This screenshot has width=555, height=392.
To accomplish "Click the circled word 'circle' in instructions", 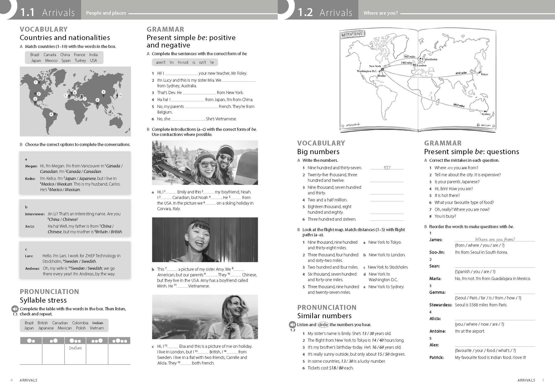I will pyautogui.click(x=323, y=325).
